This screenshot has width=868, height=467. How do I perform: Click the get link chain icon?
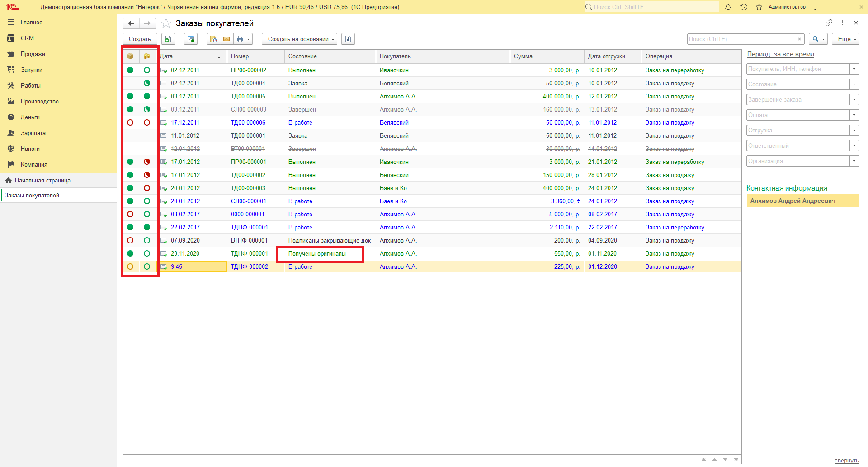[829, 23]
